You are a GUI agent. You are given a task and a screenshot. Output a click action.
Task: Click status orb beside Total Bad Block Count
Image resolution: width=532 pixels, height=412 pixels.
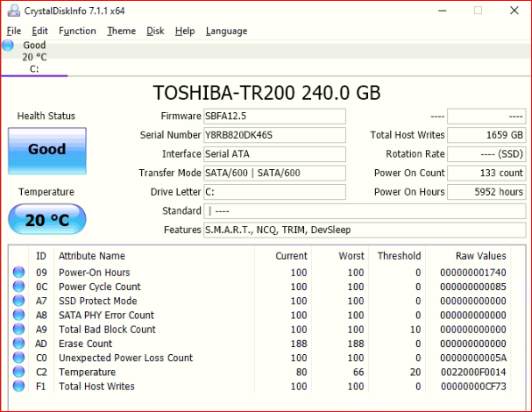pyautogui.click(x=18, y=330)
